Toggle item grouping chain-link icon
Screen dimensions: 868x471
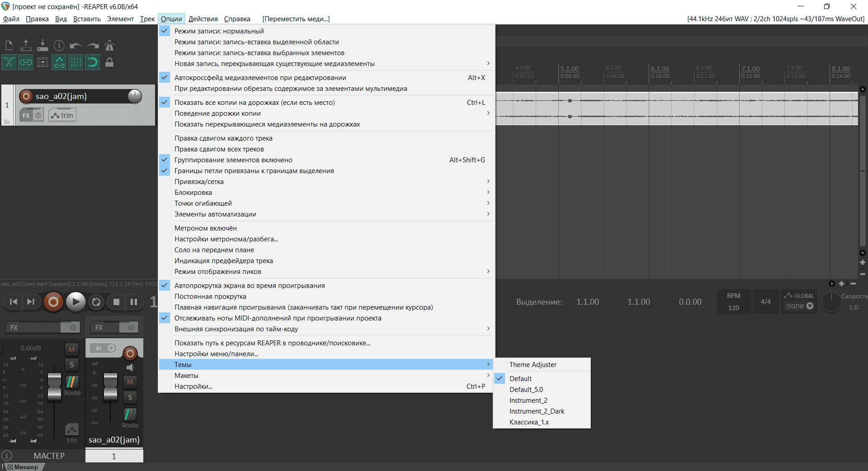click(26, 62)
